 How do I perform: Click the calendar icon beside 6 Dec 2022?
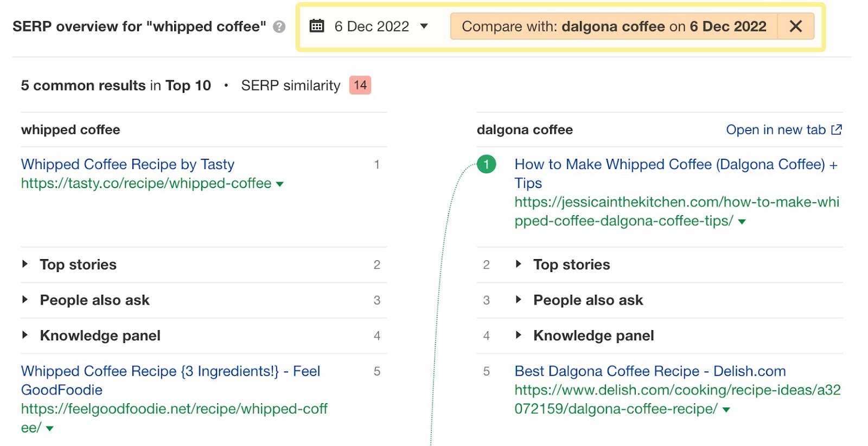pos(317,26)
